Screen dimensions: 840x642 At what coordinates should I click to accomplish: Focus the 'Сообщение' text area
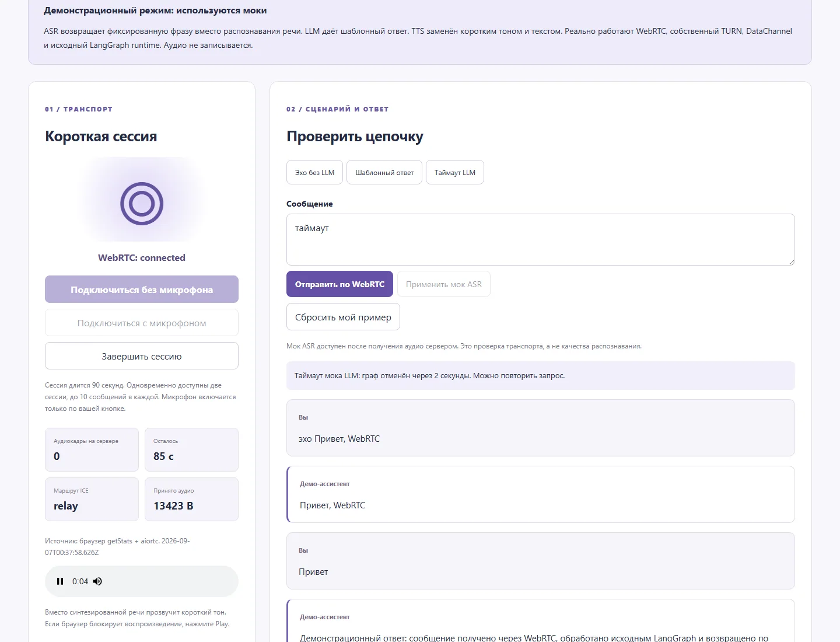tap(541, 239)
